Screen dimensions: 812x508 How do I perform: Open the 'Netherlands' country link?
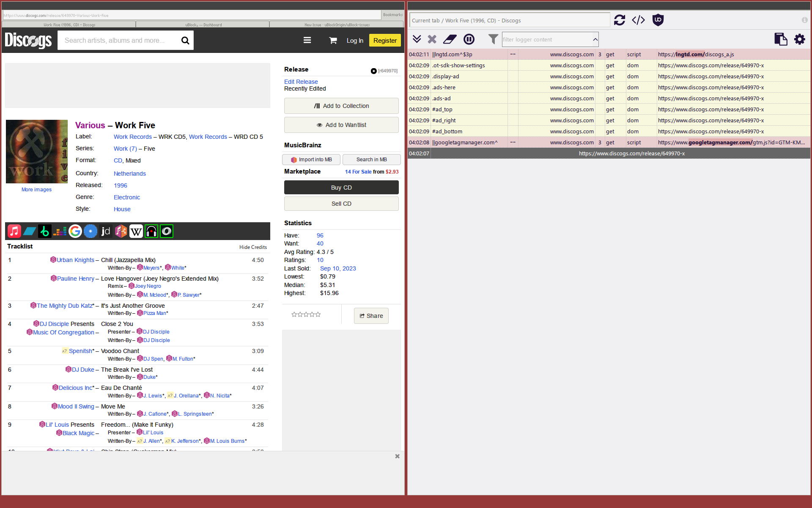[x=129, y=174]
